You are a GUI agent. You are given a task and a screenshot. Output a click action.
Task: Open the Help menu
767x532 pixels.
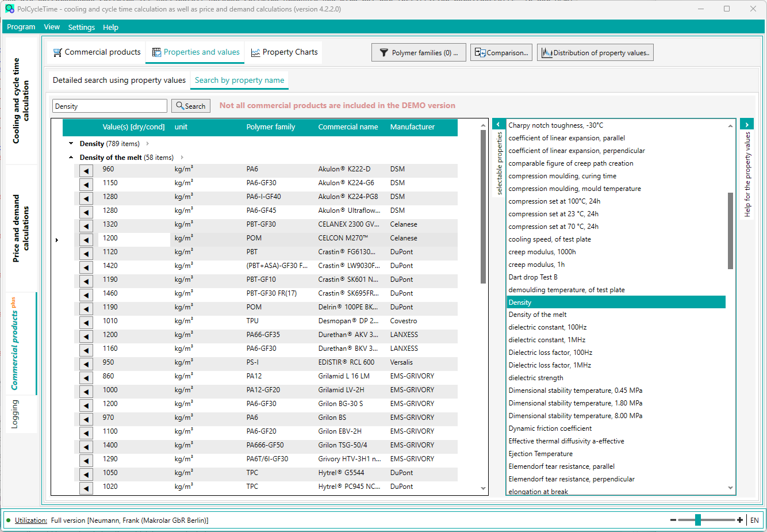(110, 27)
